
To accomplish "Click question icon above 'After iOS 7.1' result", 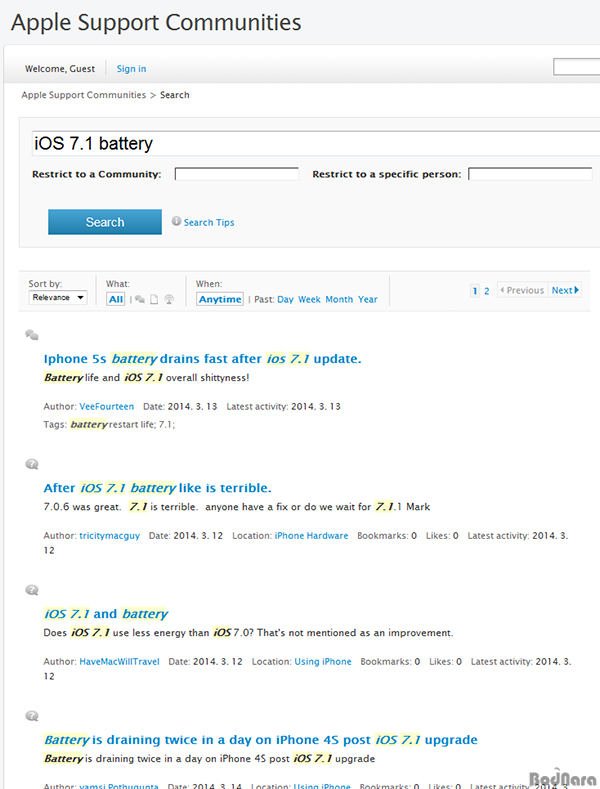I will coord(32,464).
